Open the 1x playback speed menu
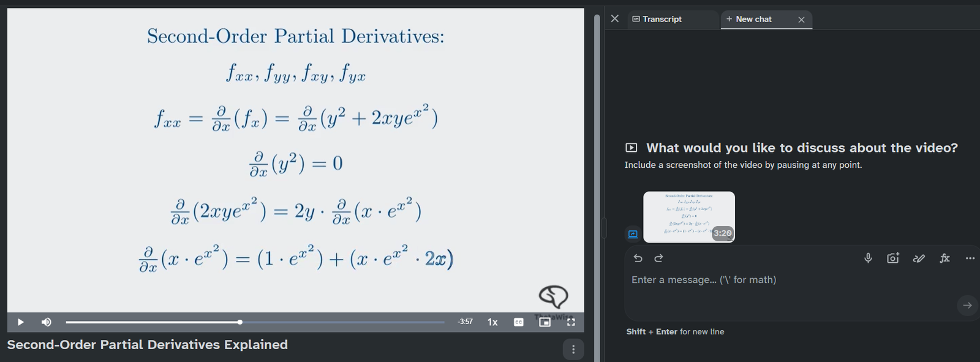This screenshot has width=980, height=362. [492, 322]
